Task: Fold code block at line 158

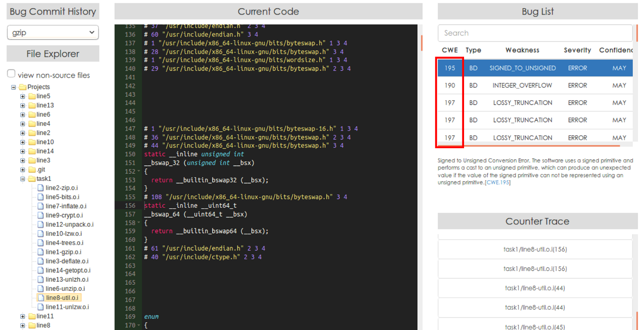Action: (x=139, y=223)
